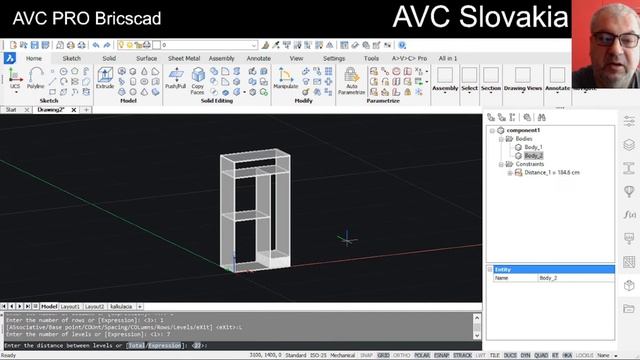Collapse the Bodies tree node
The image size is (640, 360).
501,139
